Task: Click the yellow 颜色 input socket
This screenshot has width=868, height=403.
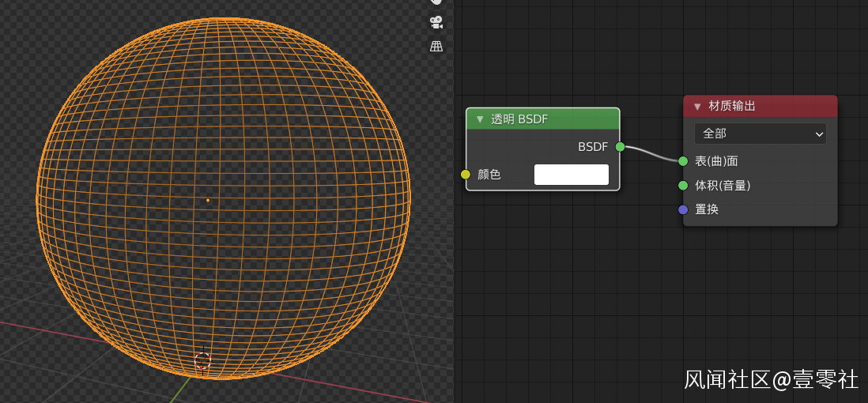Action: click(x=466, y=175)
